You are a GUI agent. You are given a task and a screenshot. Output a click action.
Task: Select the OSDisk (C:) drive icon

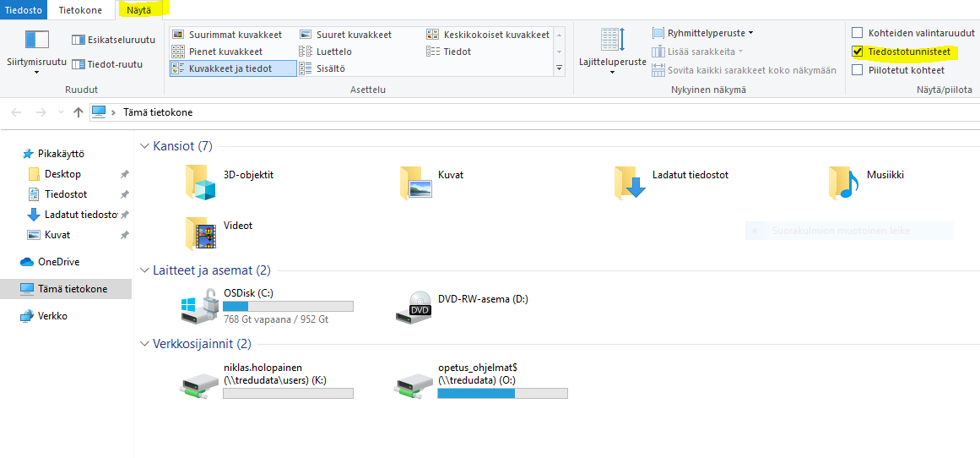[201, 306]
